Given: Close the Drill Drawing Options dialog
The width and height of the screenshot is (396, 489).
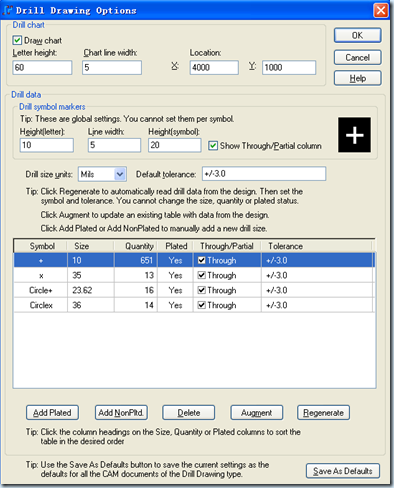Looking at the screenshot, I should [381, 10].
